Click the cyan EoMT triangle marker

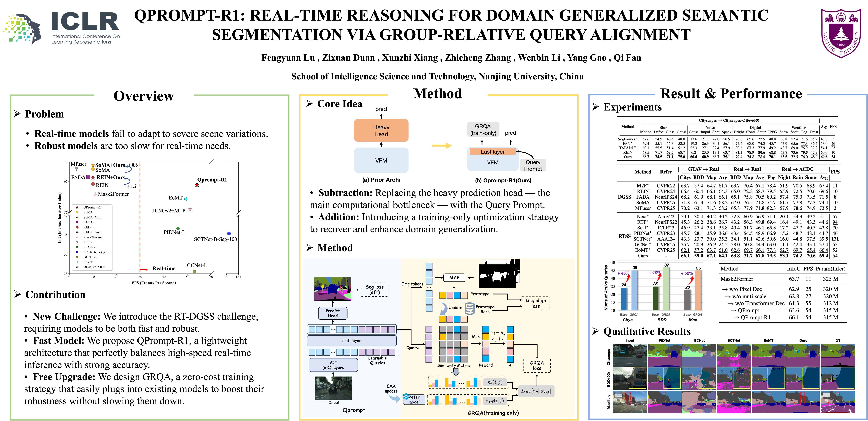point(185,199)
